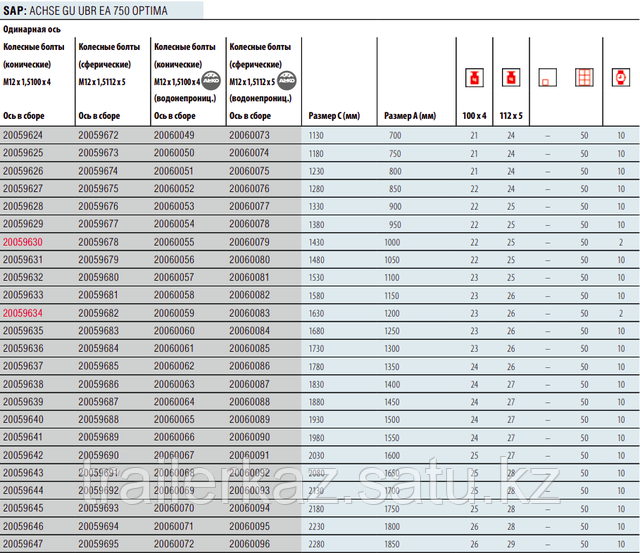640x553 pixels.
Task: Click delivery value 2 in row 20059630
Action: [621, 242]
